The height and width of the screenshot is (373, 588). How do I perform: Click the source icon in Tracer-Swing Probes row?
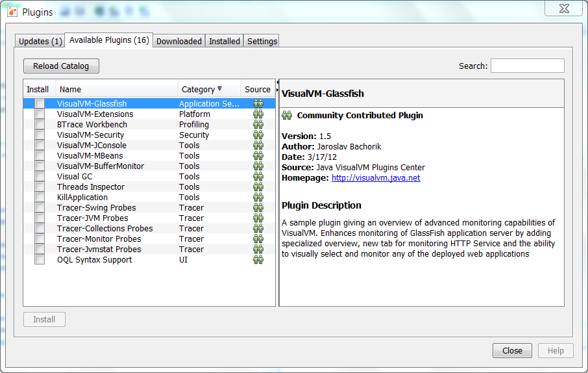tap(258, 208)
